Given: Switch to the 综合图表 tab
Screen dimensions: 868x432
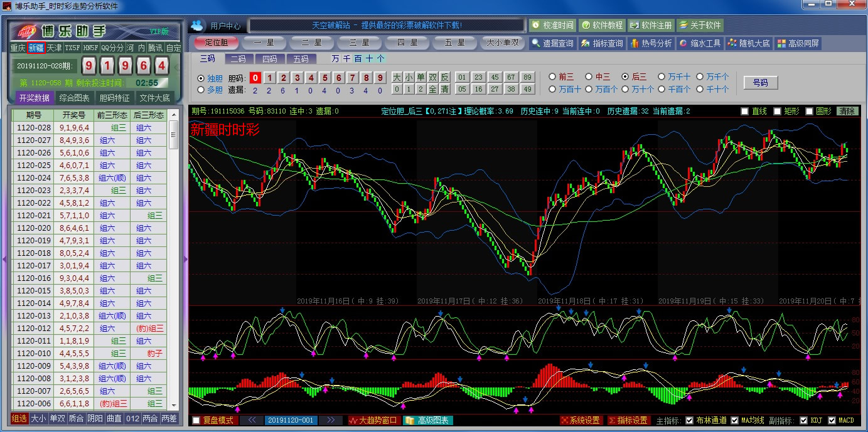Looking at the screenshot, I should coord(74,98).
